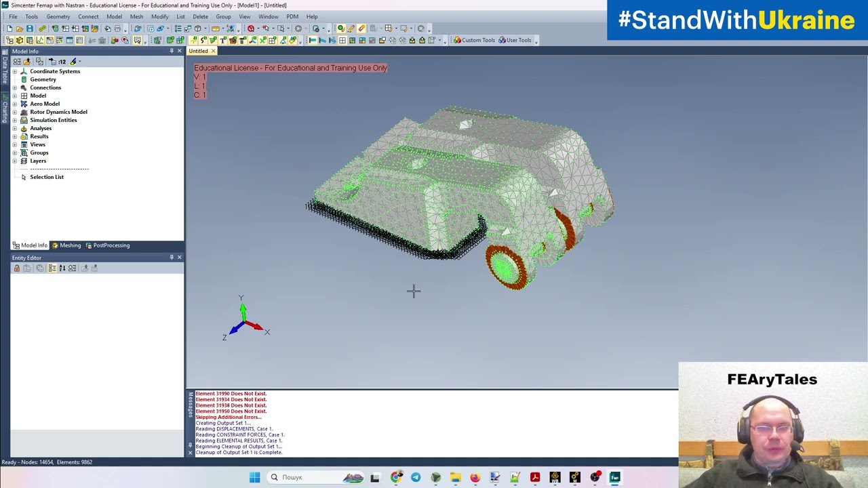
Task: Close the Model Info pane
Action: (179, 51)
